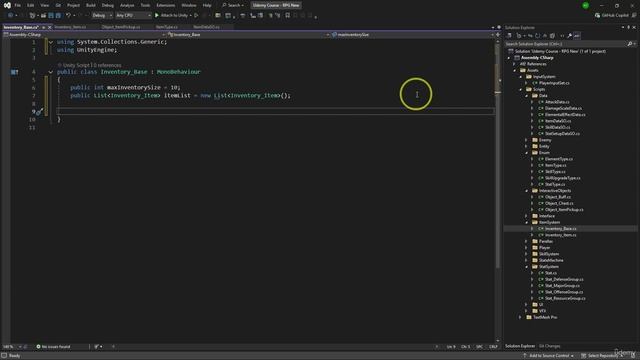Click the CRLF line ending indicator
Screen dimensions: 640x360
493,347
